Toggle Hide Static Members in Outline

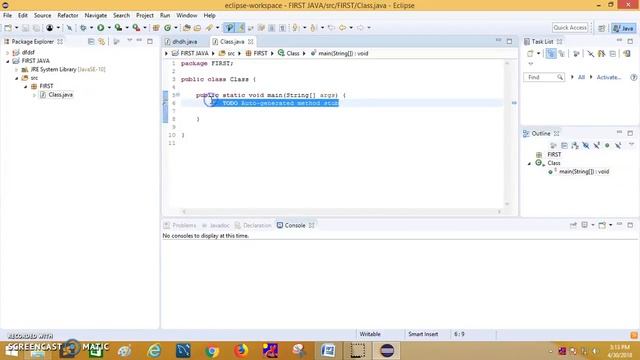pyautogui.click(x=596, y=145)
